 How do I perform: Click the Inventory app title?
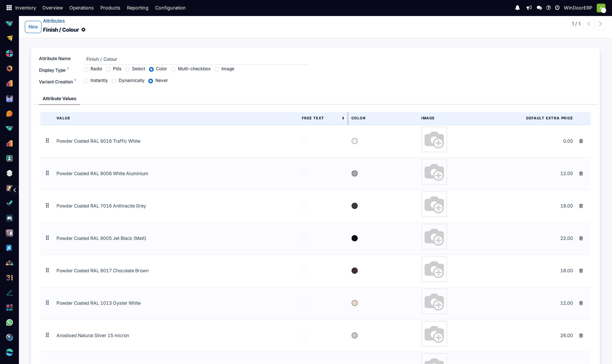coord(25,8)
